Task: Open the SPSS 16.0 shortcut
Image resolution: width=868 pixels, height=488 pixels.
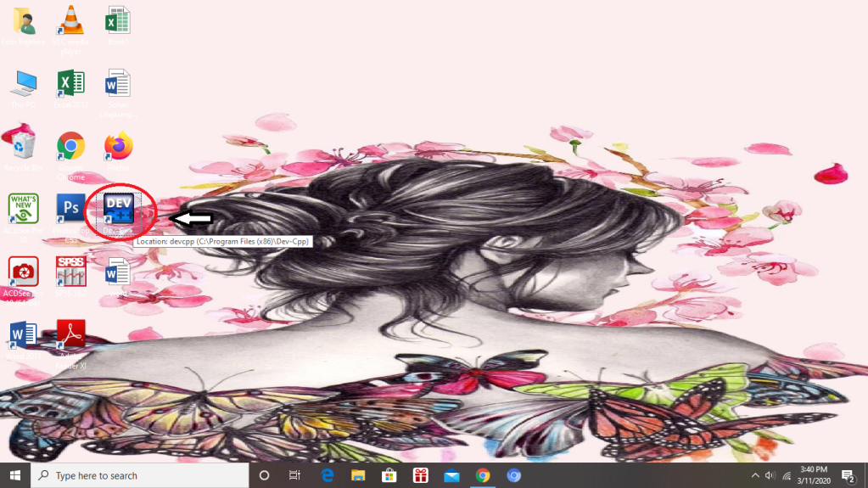Action: 70,272
